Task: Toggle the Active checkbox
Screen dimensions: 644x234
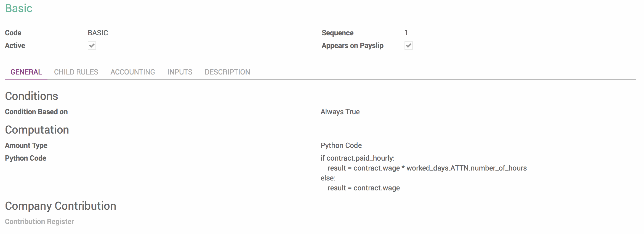Action: coord(92,46)
